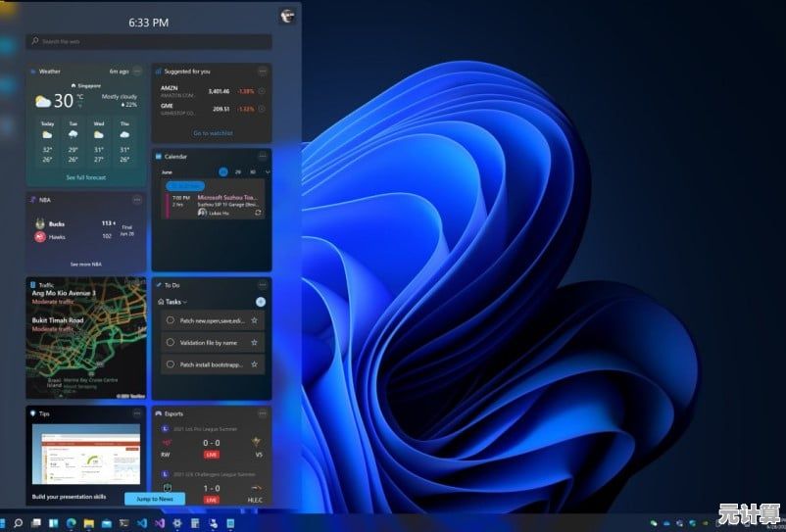Click Go to watchlist link
The width and height of the screenshot is (786, 532).
coord(213,133)
